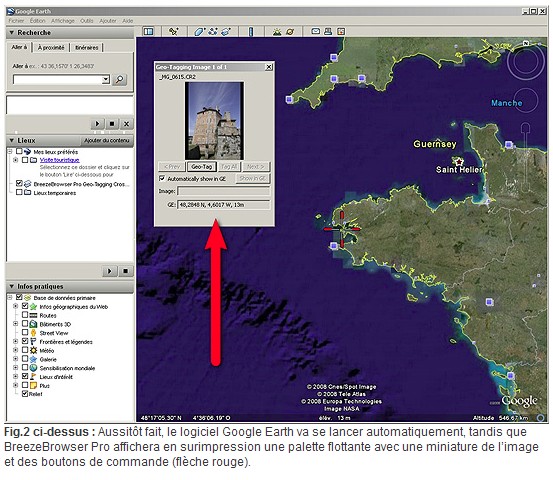Viewport: 553px width, 480px height.
Task: Click the Infos géographiques du Web green star icon
Action: point(34,306)
